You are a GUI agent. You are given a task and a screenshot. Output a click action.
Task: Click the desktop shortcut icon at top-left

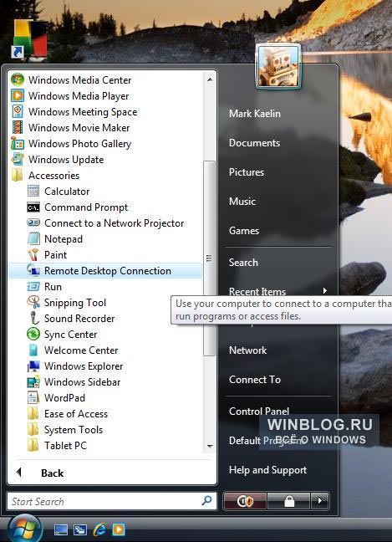[x=30, y=38]
